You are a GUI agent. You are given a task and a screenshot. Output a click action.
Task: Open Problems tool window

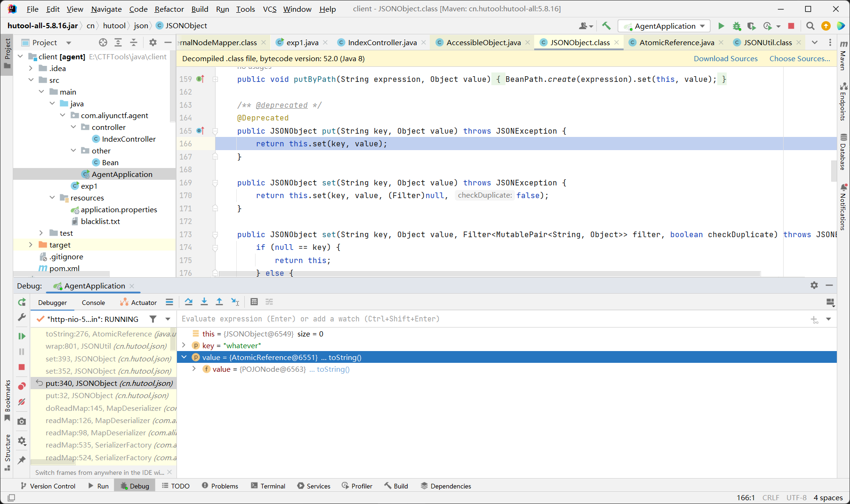click(x=220, y=486)
